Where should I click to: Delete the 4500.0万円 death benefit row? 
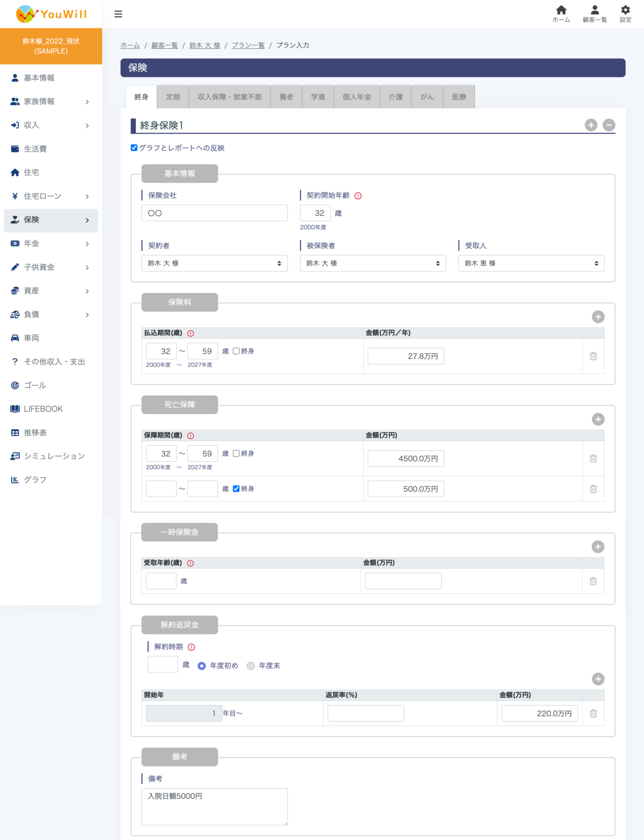pyautogui.click(x=593, y=459)
